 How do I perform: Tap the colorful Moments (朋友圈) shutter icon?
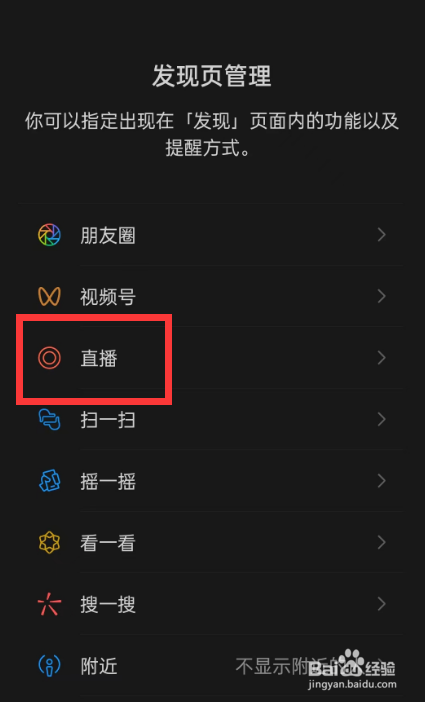pyautogui.click(x=49, y=235)
